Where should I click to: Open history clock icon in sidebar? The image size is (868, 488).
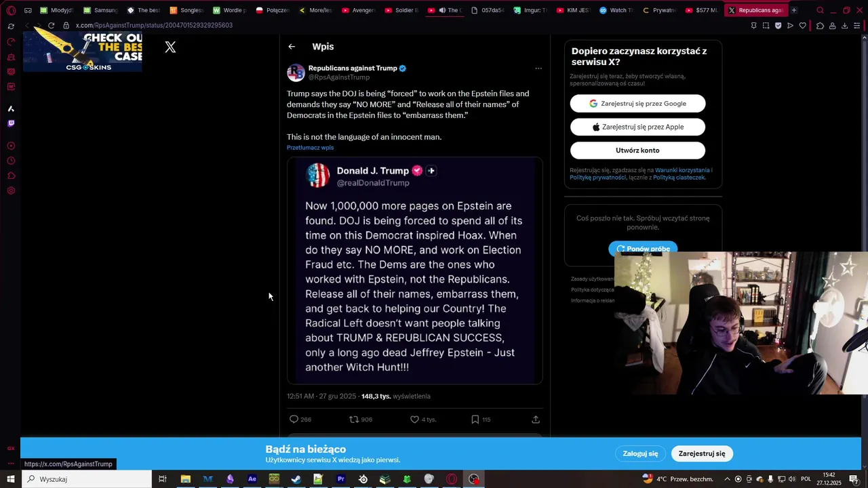coord(11,161)
